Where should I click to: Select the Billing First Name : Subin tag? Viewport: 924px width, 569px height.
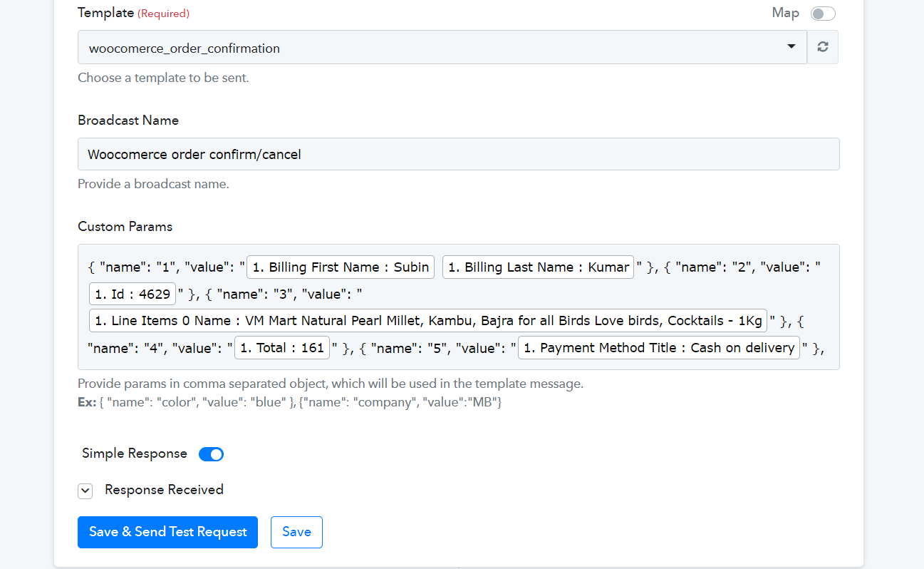[341, 267]
